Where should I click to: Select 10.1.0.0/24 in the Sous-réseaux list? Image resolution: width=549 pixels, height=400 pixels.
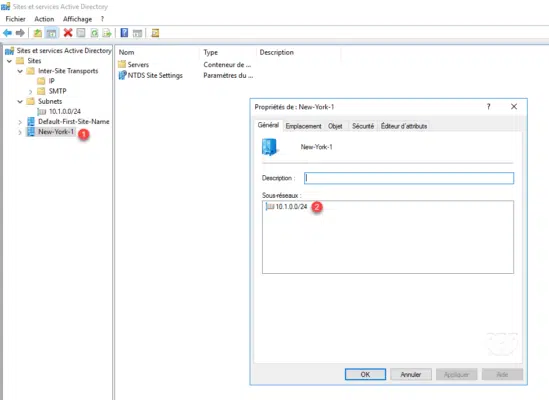click(x=291, y=207)
